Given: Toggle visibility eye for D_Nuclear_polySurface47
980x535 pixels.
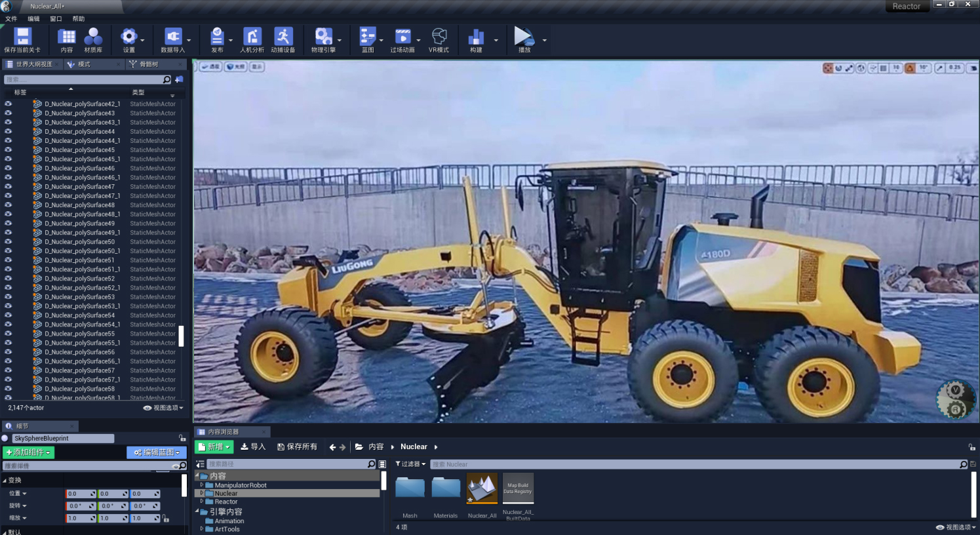Looking at the screenshot, I should [x=8, y=186].
